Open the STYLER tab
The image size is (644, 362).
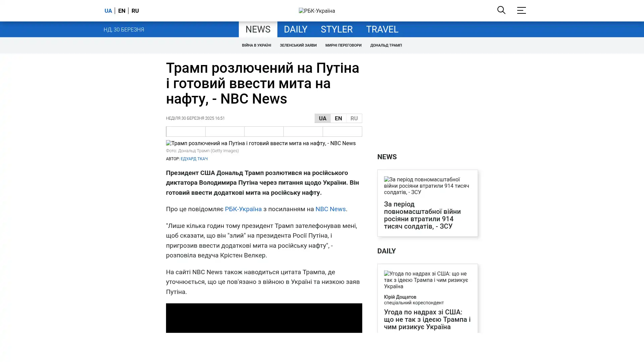point(336,29)
